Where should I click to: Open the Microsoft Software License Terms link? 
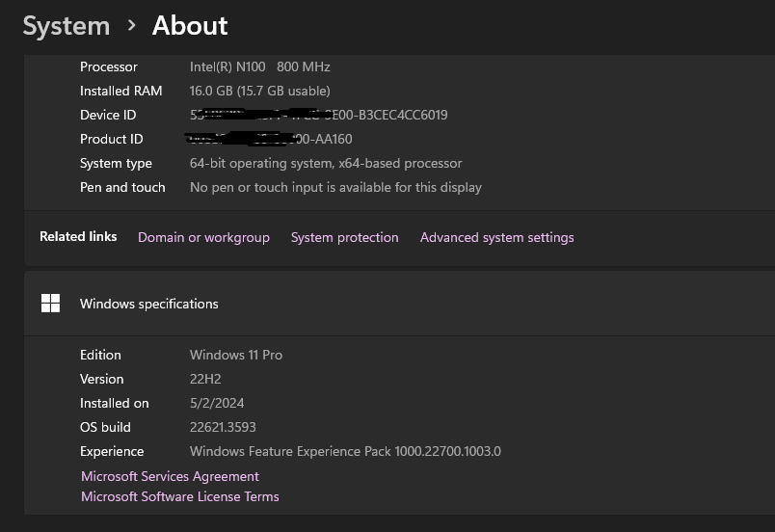pyautogui.click(x=180, y=496)
